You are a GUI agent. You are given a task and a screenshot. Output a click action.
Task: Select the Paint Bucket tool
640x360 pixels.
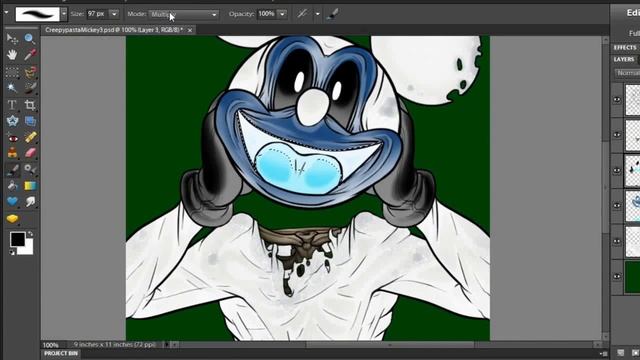12,186
